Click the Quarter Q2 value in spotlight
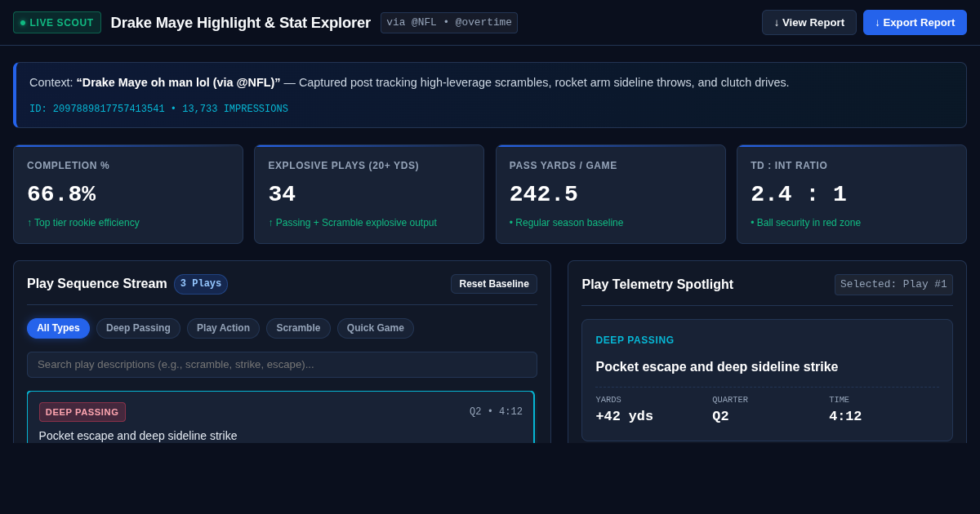The height and width of the screenshot is (514, 980). click(x=720, y=416)
